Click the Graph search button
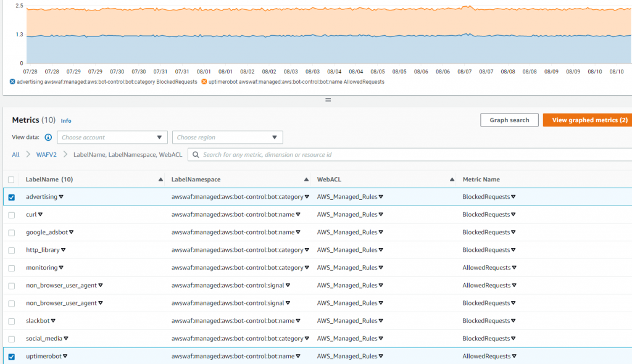The width and height of the screenshot is (632, 364). pos(509,120)
